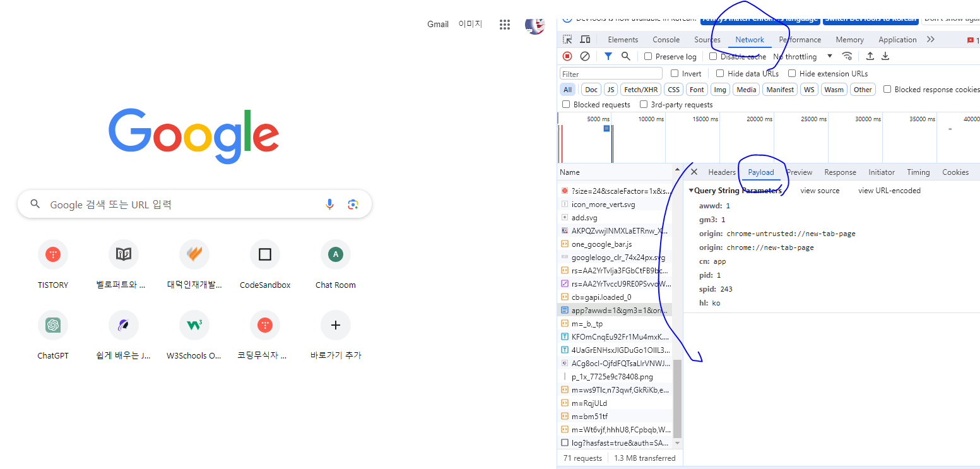
Task: Filter requests by CSS type
Action: coord(674,90)
